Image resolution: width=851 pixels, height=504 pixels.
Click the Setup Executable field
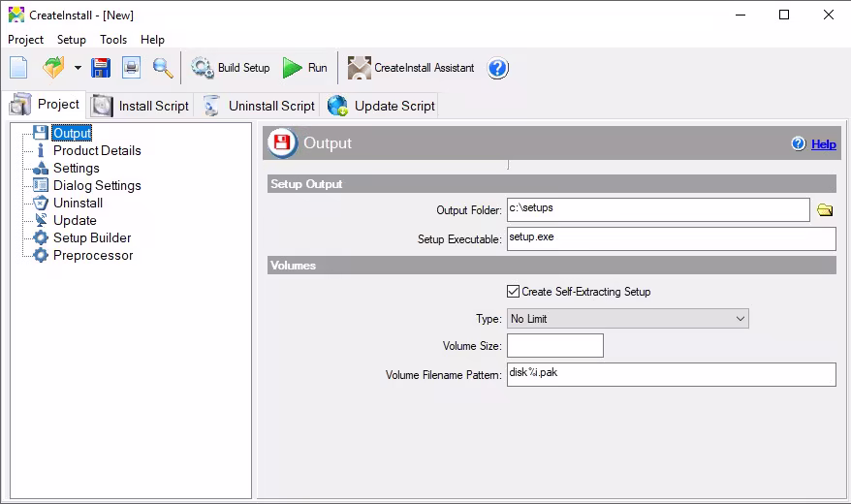(x=672, y=238)
